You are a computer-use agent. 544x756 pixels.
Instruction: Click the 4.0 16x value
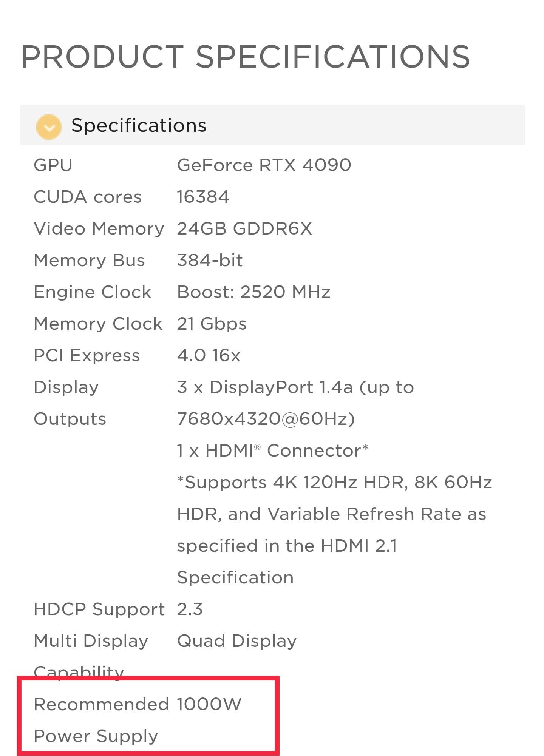209,355
